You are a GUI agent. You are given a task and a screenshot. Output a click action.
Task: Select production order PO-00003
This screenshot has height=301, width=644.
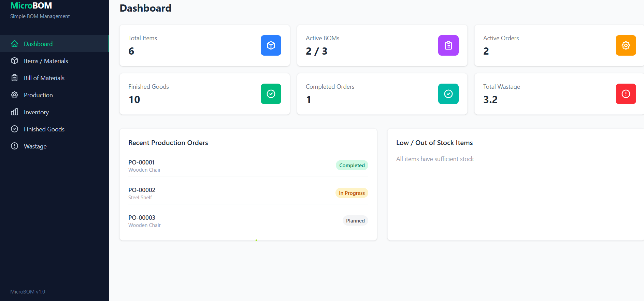tap(142, 218)
